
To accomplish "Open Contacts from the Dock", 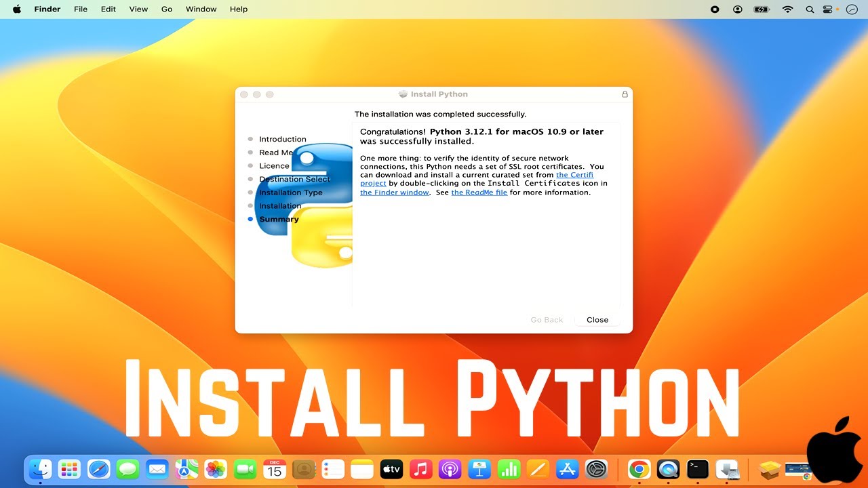I will [304, 469].
